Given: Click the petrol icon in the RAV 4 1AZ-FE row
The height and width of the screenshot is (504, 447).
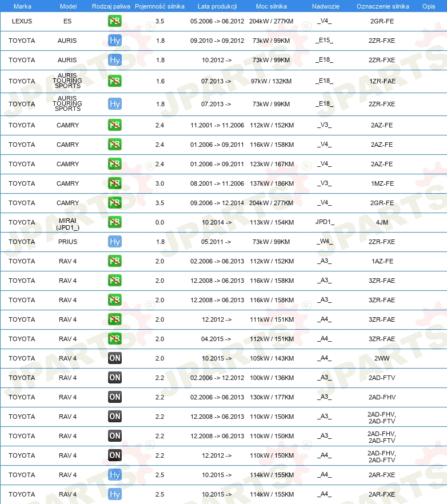Looking at the screenshot, I should [x=115, y=261].
